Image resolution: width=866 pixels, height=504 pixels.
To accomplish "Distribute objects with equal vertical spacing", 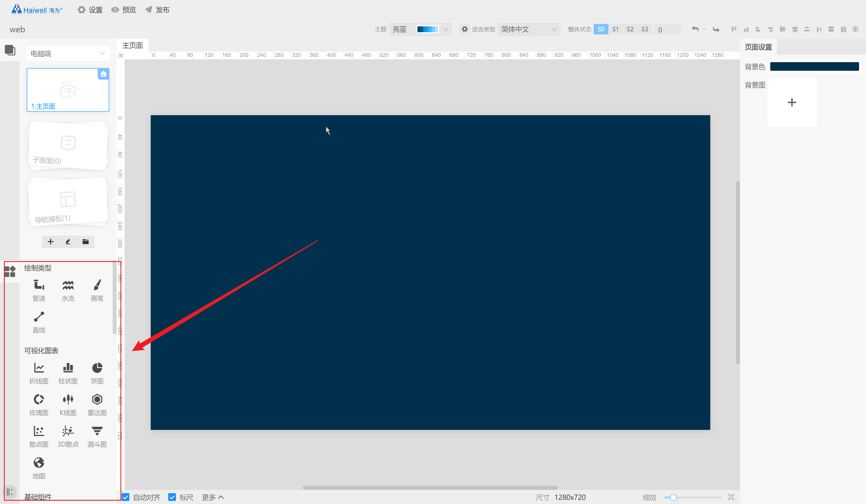I will (x=807, y=29).
